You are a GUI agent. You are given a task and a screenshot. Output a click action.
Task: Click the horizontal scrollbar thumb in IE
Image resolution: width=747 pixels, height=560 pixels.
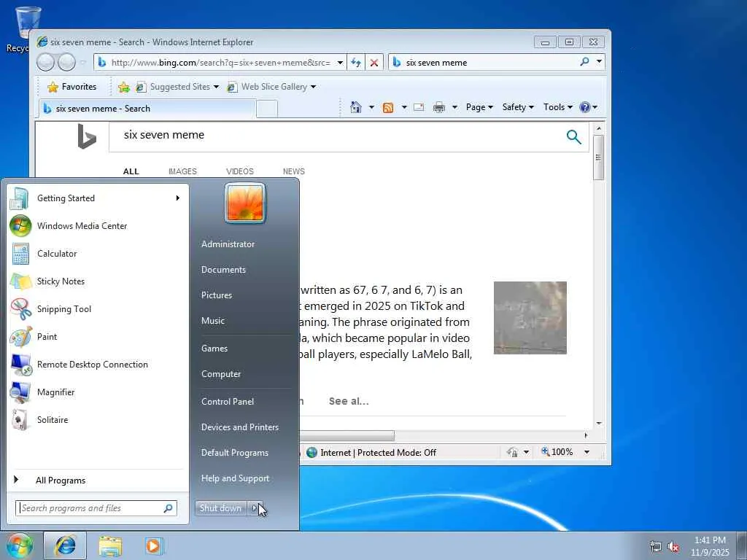click(x=347, y=435)
